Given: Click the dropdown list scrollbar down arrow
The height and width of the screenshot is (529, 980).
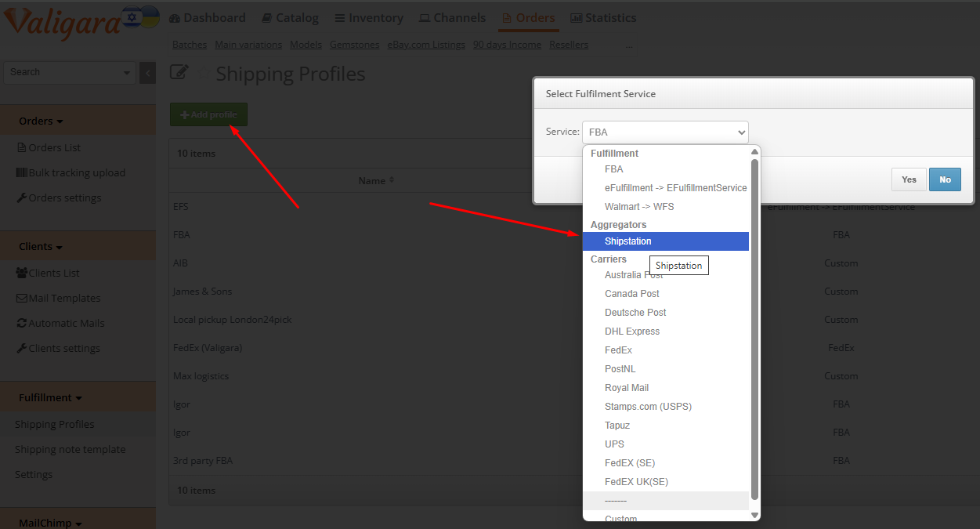Looking at the screenshot, I should click(x=755, y=515).
